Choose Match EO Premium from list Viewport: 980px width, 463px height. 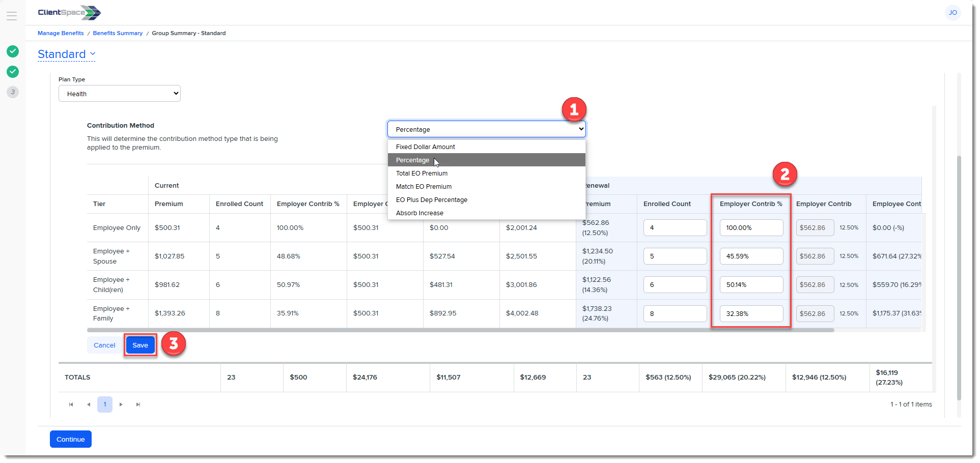click(x=424, y=187)
